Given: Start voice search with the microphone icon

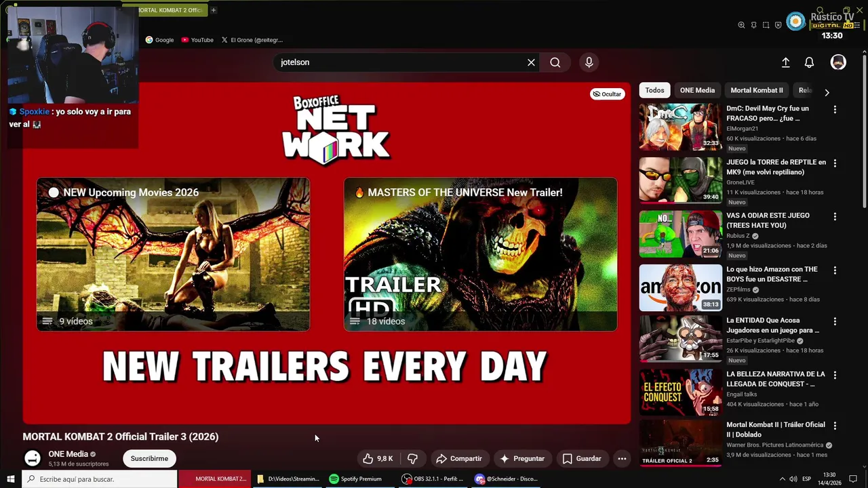Looking at the screenshot, I should 589,62.
